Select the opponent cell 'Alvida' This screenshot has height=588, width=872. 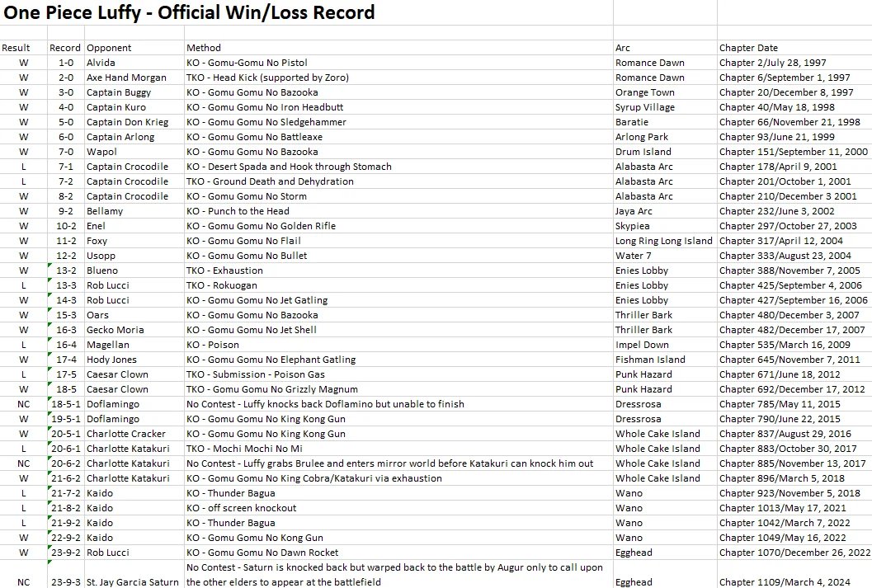tap(134, 63)
